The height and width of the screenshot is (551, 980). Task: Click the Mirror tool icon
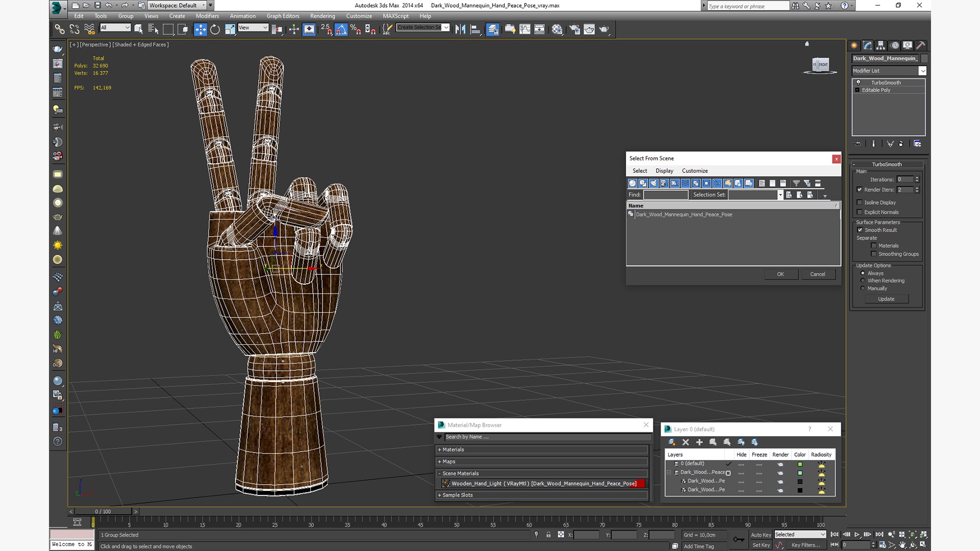[460, 29]
